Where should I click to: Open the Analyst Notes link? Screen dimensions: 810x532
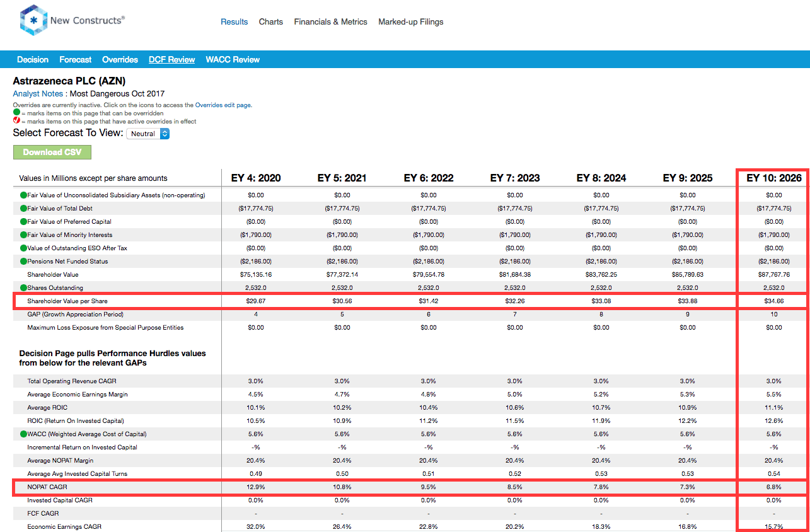coord(38,94)
